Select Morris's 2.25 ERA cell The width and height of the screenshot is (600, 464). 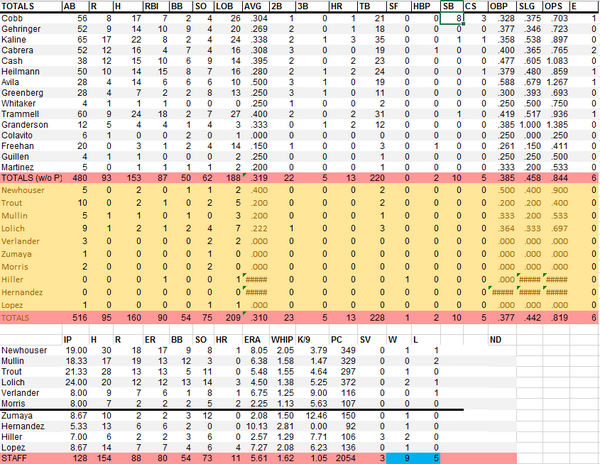tap(256, 404)
